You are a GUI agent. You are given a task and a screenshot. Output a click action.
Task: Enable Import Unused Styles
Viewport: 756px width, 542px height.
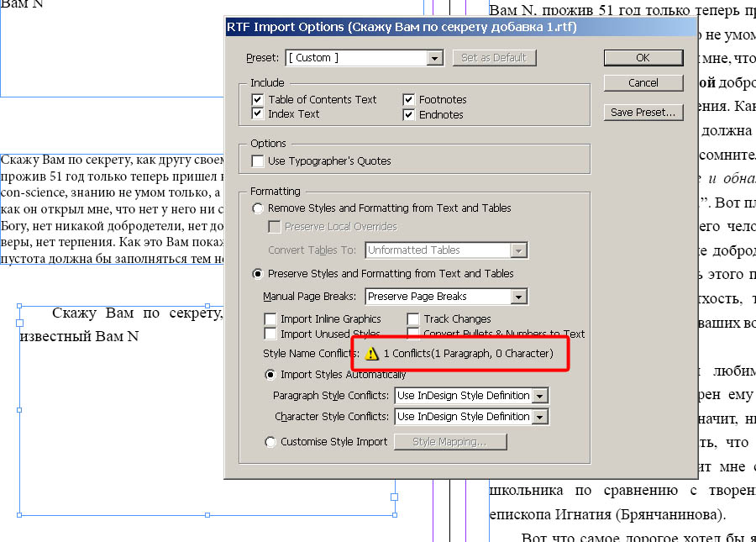point(270,334)
